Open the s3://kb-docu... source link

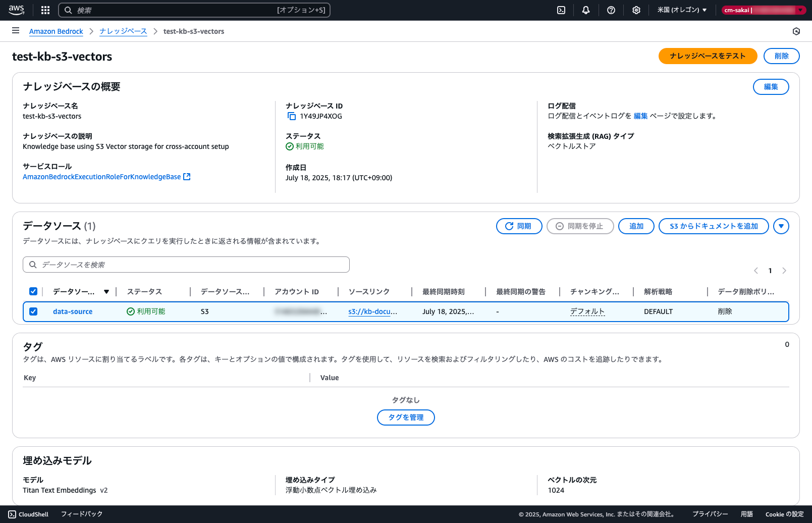click(372, 311)
